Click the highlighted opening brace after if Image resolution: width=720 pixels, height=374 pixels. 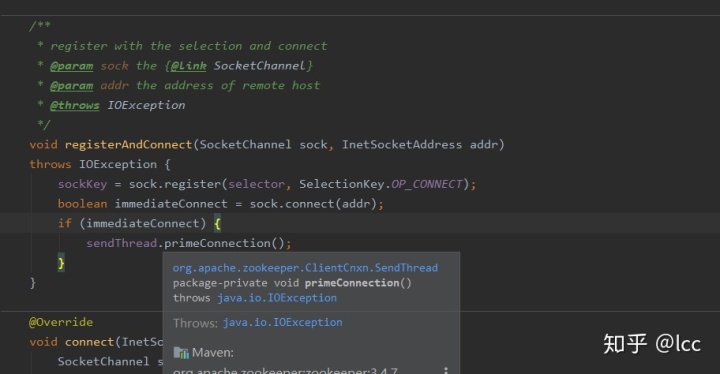217,224
